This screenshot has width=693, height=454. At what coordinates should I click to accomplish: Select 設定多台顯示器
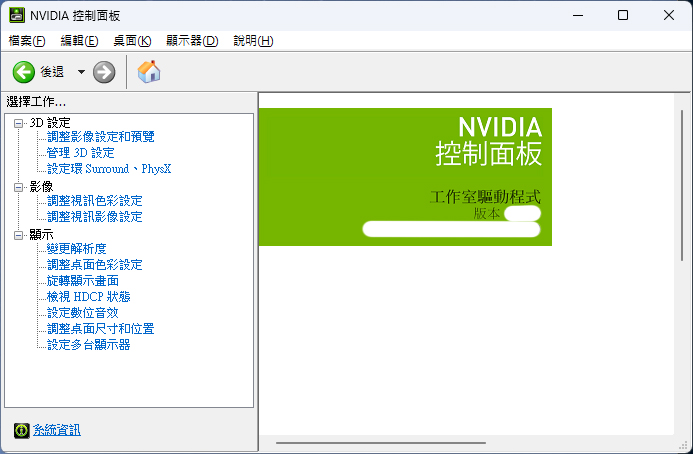[x=88, y=345]
